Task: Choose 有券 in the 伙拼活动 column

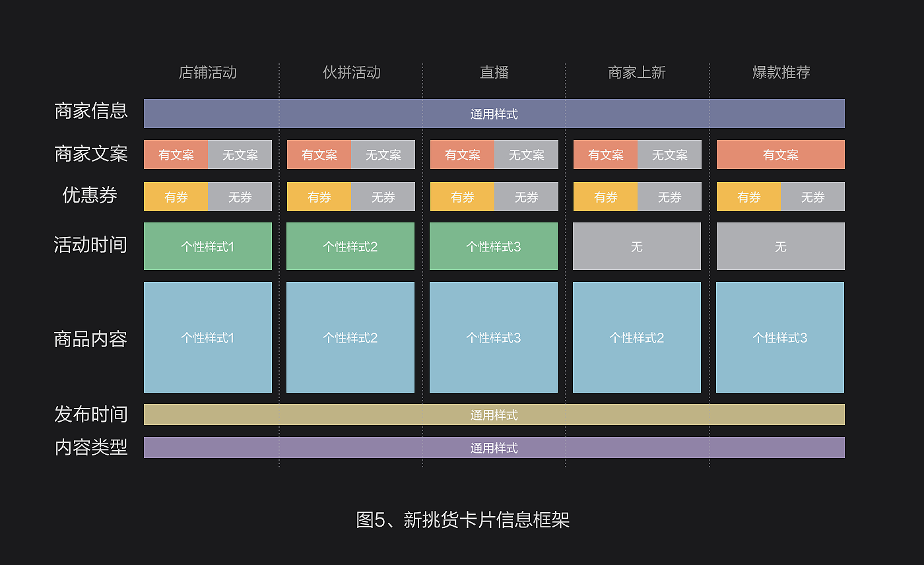Action: tap(319, 197)
